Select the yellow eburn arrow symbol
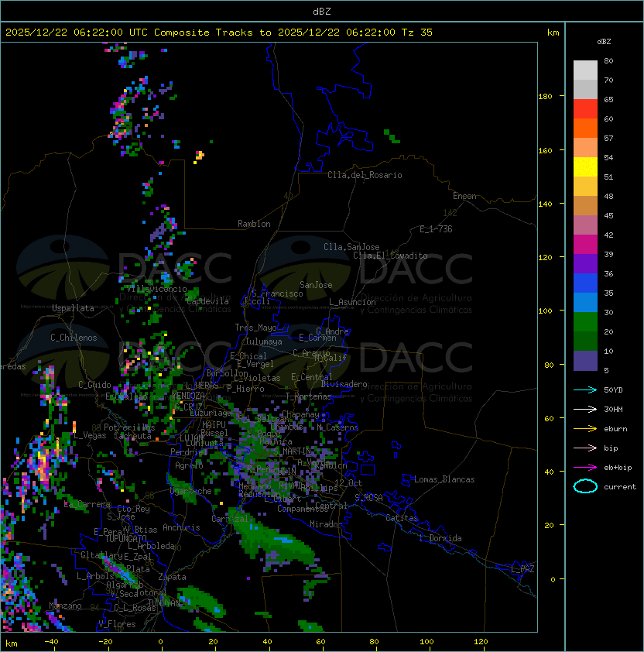The height and width of the screenshot is (652, 644). point(585,429)
